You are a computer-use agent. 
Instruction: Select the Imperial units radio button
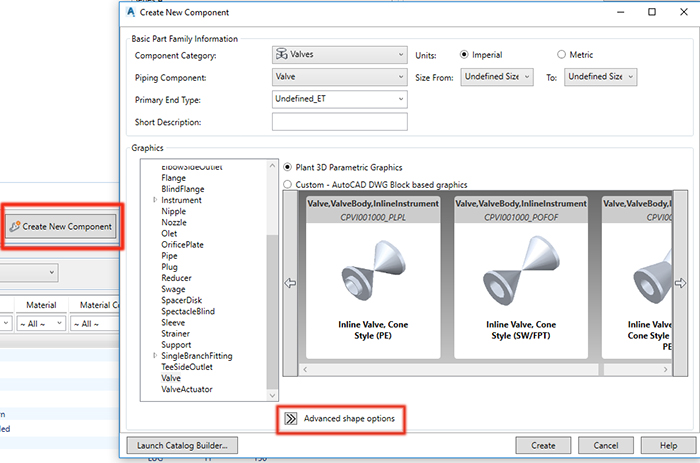click(x=464, y=54)
